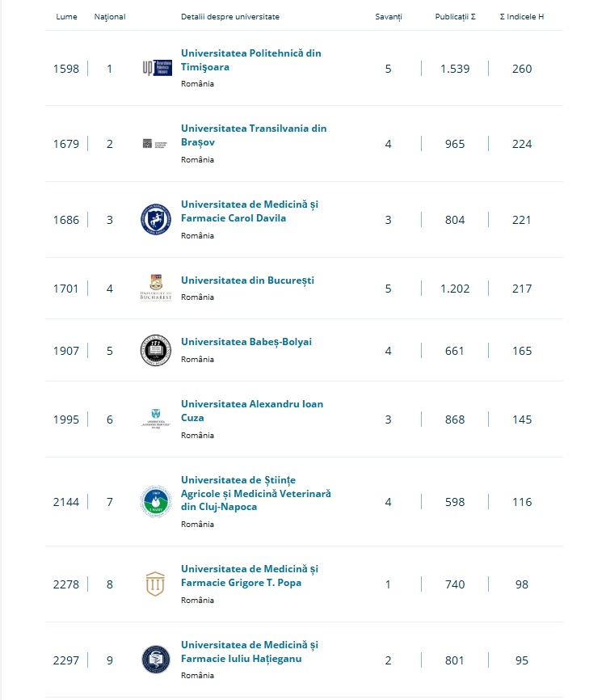
Task: Click the Publicații Σ column header
Action: point(455,17)
